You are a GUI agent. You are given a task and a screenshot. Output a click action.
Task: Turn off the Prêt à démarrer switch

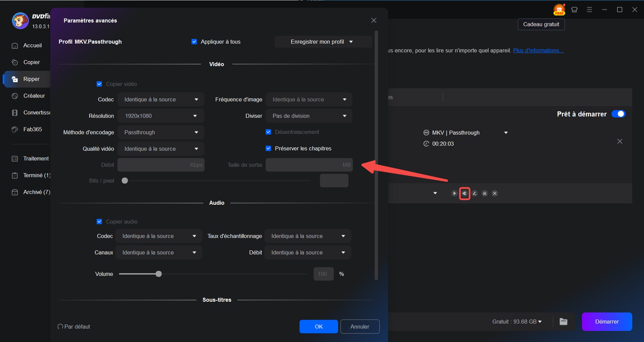(618, 114)
